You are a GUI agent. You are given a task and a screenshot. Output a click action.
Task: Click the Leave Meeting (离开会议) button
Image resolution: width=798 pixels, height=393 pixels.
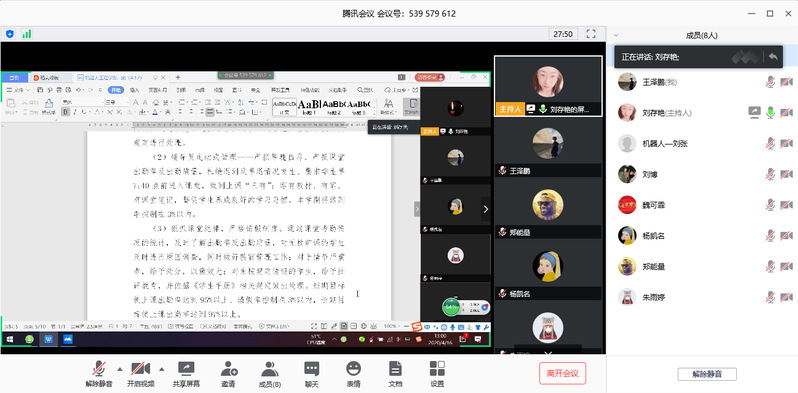(562, 373)
